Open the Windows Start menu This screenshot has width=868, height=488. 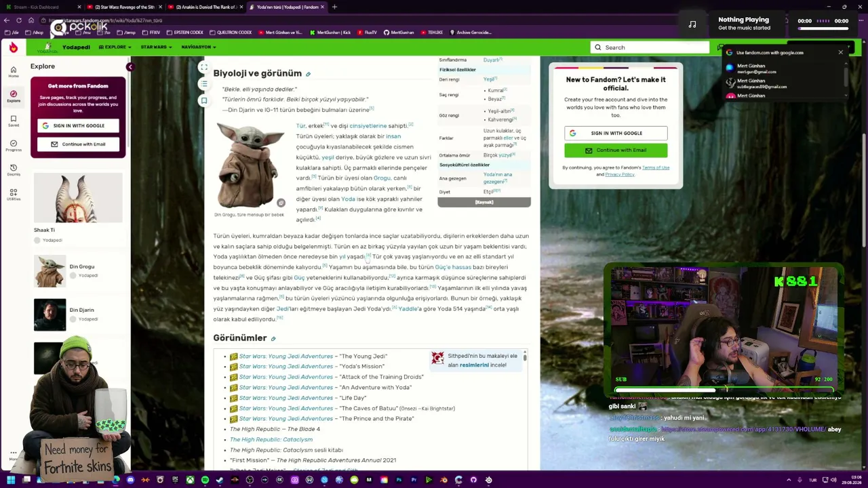pos(12,480)
